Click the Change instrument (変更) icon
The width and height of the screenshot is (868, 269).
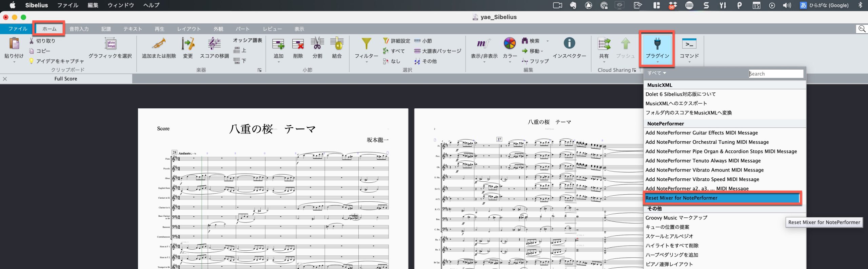(188, 44)
